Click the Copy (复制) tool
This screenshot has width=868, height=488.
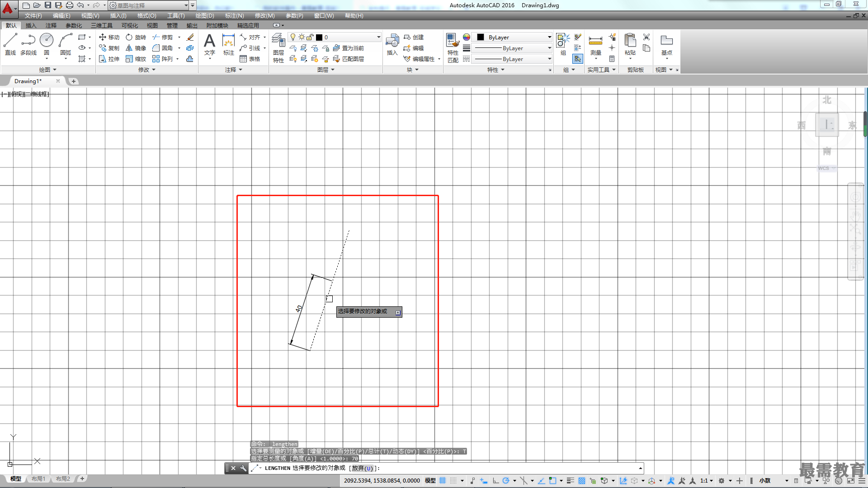coord(109,48)
